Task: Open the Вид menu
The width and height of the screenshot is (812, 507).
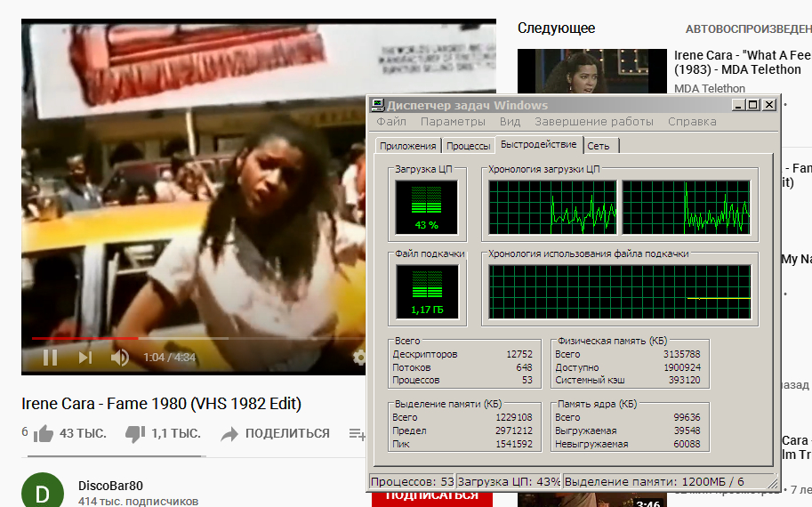Action: point(510,122)
